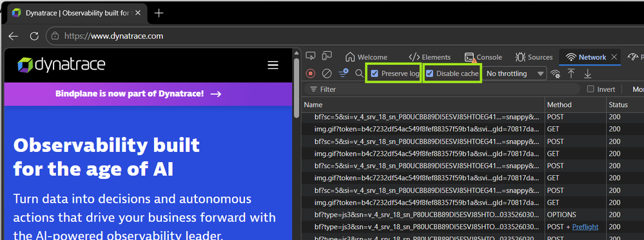
Task: Open the Network search magnifier
Action: pos(359,74)
